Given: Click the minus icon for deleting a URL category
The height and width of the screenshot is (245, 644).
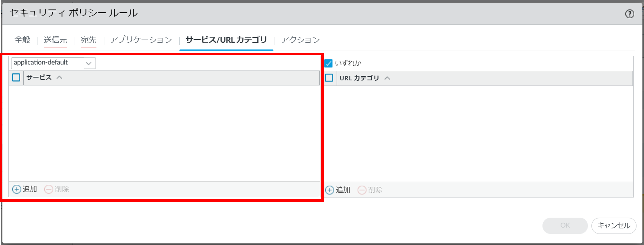Looking at the screenshot, I should pyautogui.click(x=362, y=190).
